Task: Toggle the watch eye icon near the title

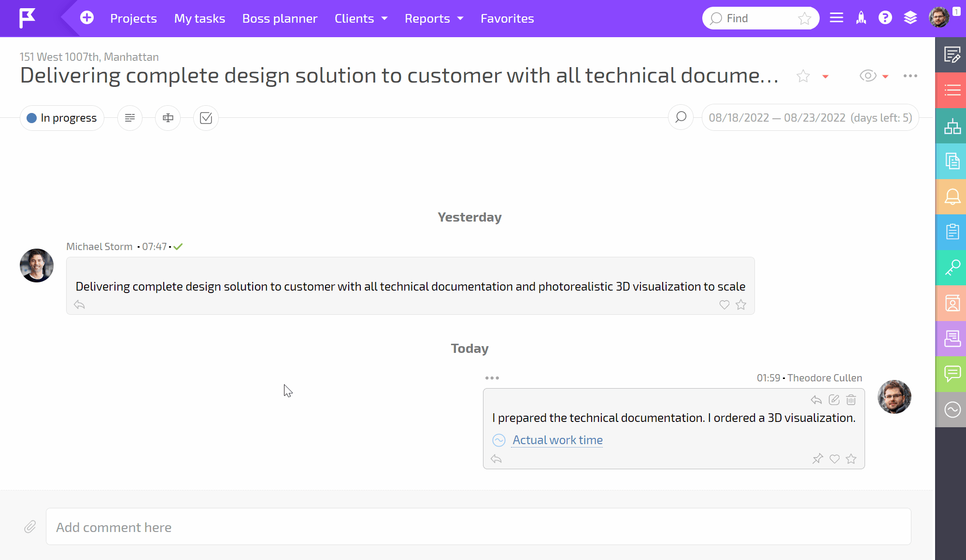Action: [868, 76]
